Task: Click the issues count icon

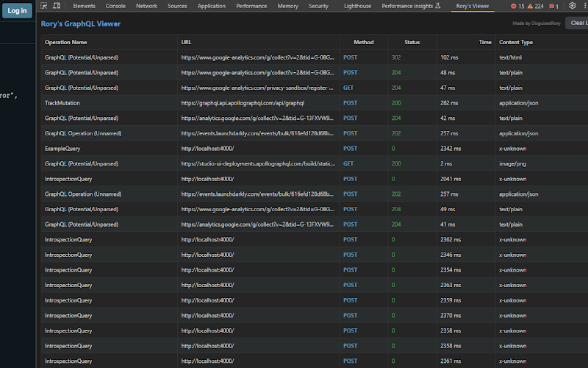Action: [552, 6]
